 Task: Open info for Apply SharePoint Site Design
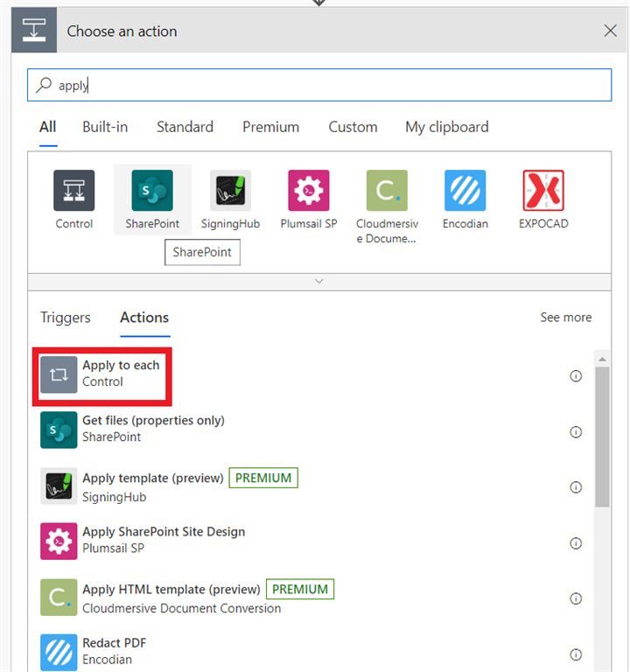point(576,543)
